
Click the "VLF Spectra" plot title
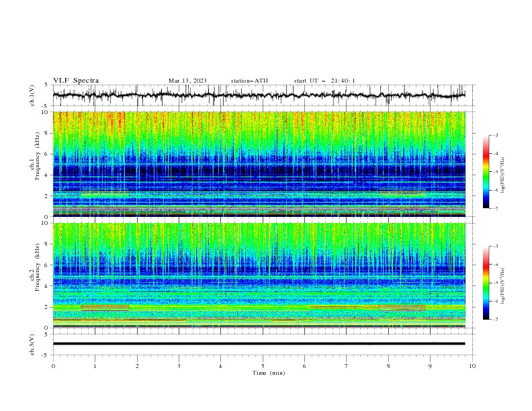pos(76,81)
